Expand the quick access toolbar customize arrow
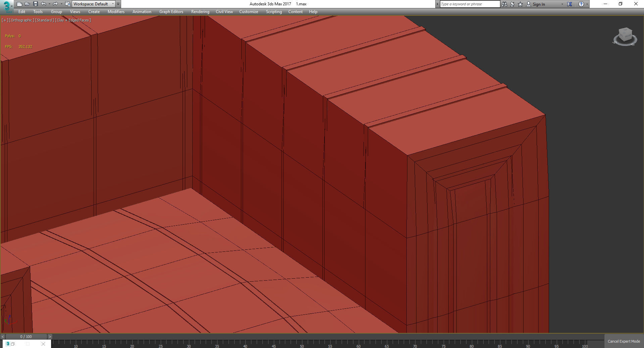This screenshot has width=644, height=348. pos(118,4)
